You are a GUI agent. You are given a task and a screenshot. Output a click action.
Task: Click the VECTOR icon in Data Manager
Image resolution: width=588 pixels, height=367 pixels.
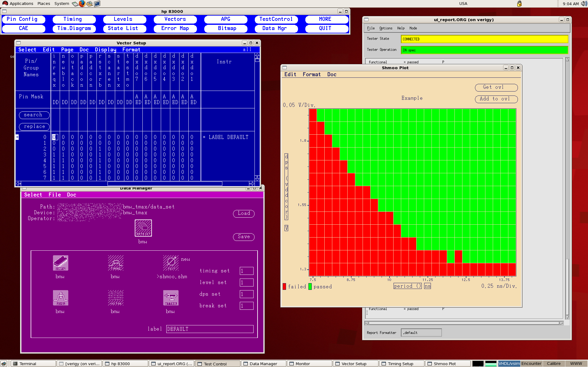(115, 298)
